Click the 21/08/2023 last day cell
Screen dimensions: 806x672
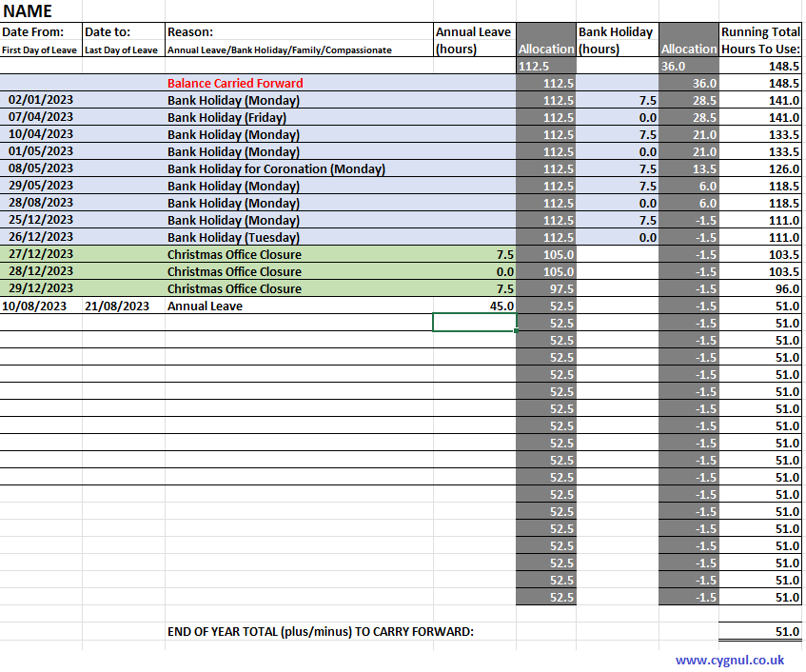117,306
